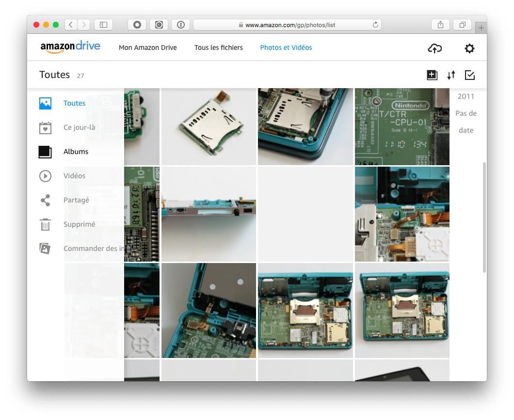
Task: Click the 1Password extension icon
Action: click(x=180, y=25)
